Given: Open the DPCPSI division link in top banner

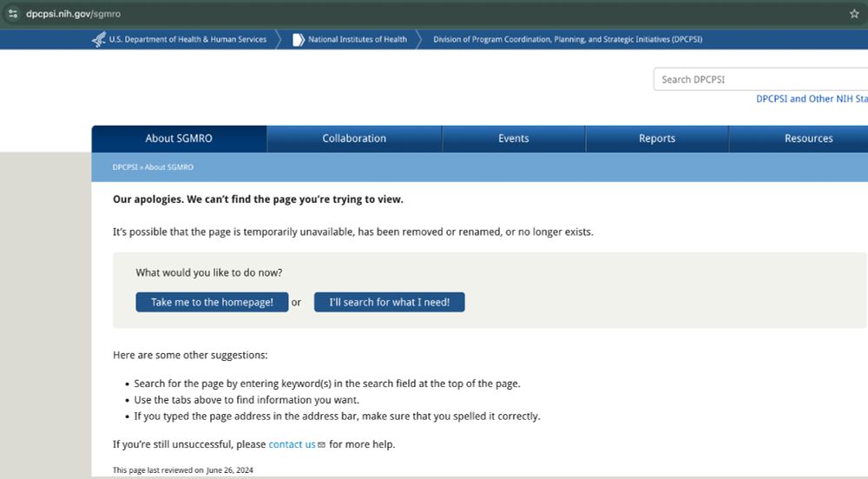Looking at the screenshot, I should click(x=568, y=39).
